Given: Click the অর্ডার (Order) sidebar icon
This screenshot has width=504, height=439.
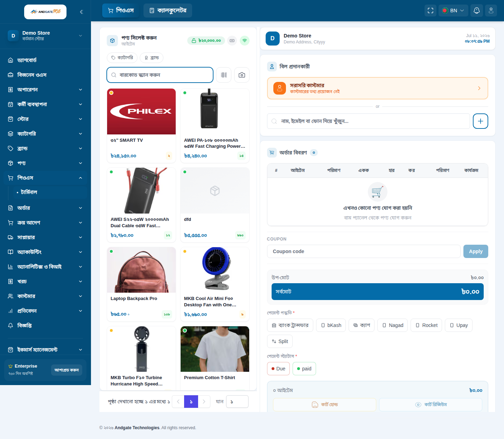Looking at the screenshot, I should 10,208.
